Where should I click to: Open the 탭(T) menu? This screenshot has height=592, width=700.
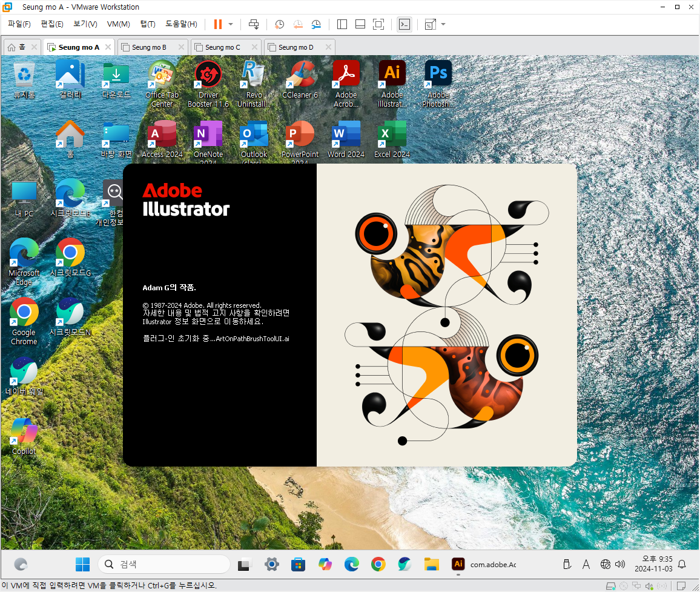[x=148, y=24]
